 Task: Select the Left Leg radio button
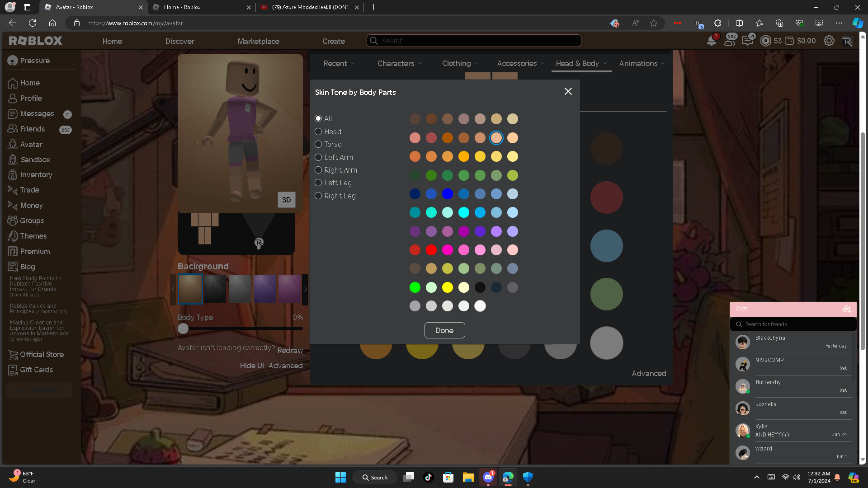pos(318,183)
